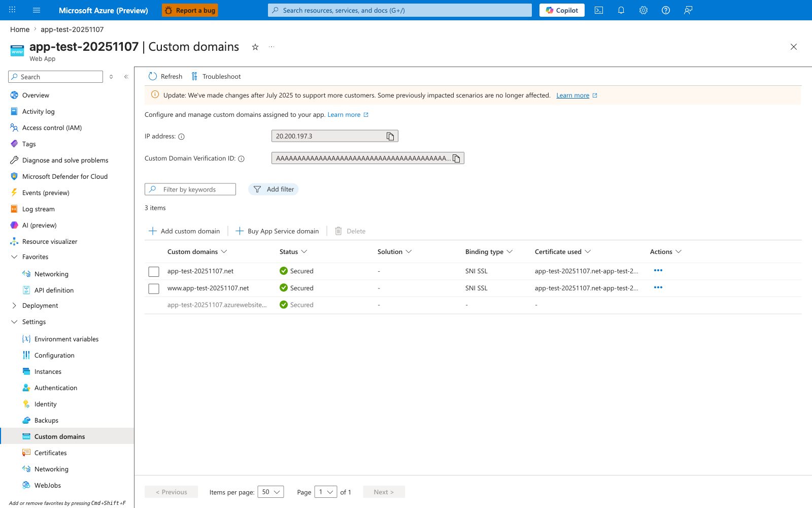Open the Page number dropdown
The height and width of the screenshot is (508, 812).
(x=326, y=492)
